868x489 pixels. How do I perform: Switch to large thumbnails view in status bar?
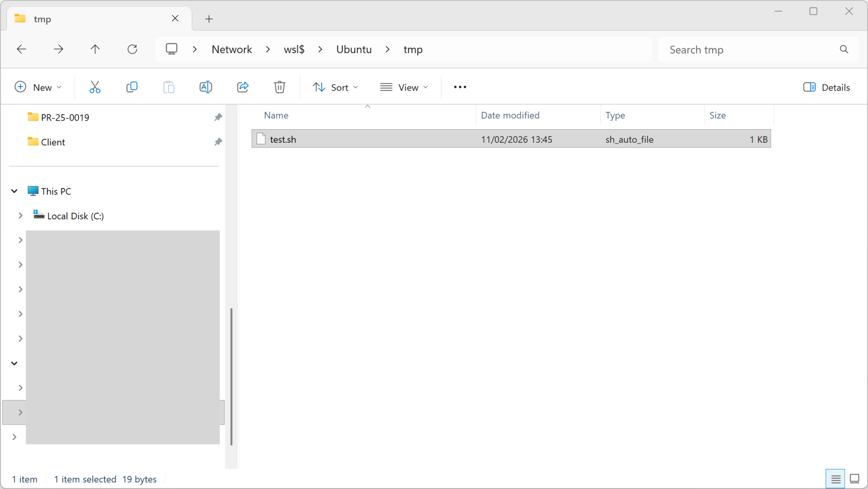854,479
